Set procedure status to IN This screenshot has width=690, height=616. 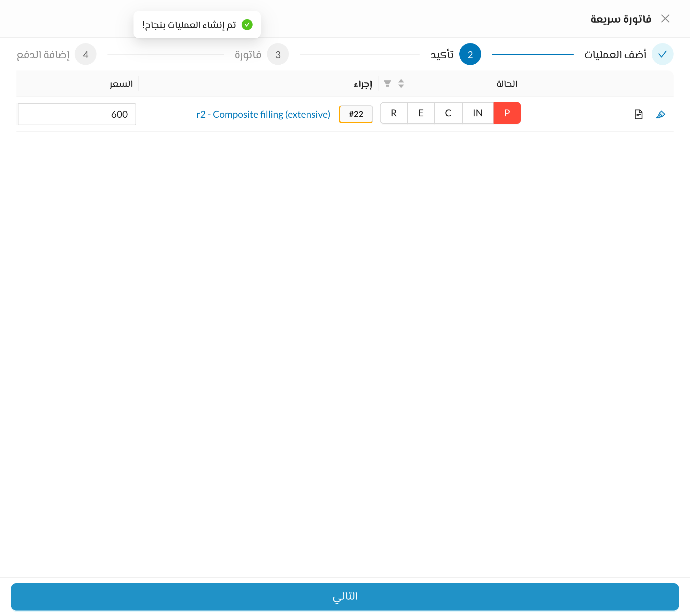point(478,113)
